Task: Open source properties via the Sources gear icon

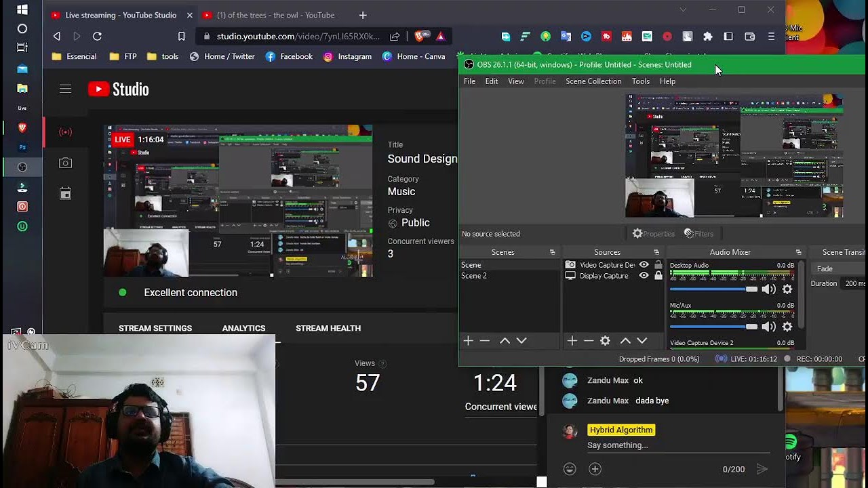Action: pos(605,341)
